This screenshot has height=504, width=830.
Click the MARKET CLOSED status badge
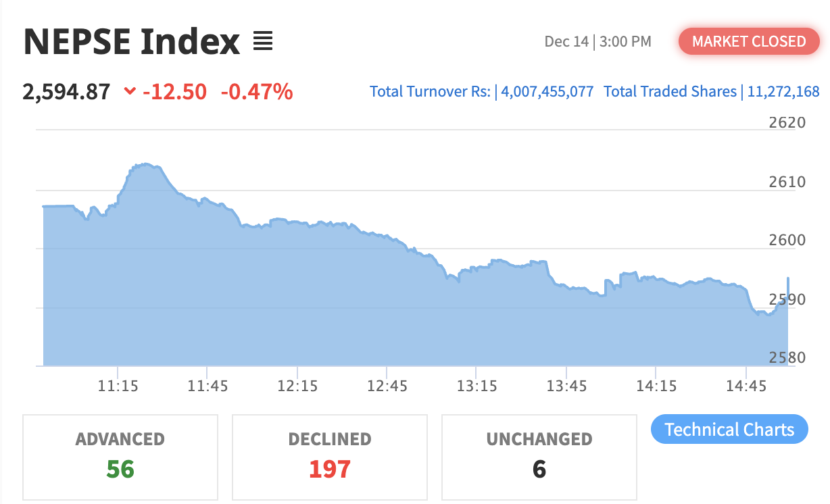749,41
